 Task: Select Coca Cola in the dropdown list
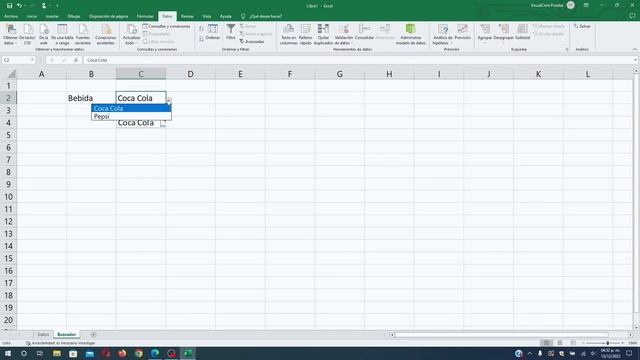tap(131, 108)
